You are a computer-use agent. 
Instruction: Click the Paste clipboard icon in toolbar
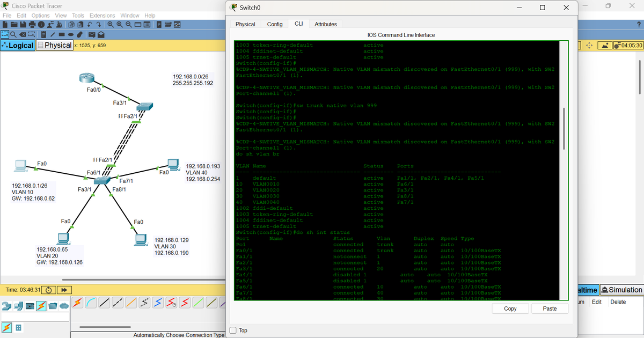click(x=80, y=25)
